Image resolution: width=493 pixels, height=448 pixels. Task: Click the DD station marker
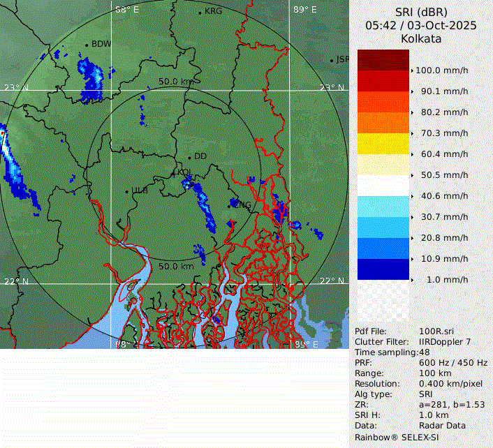(x=189, y=157)
